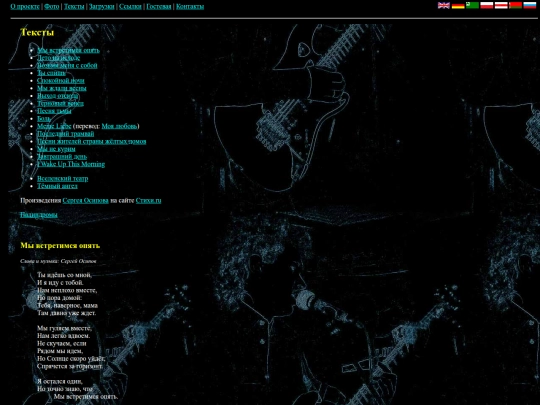
Task: Open the 'Завтрашний день' lyrics link
Action: [62, 156]
